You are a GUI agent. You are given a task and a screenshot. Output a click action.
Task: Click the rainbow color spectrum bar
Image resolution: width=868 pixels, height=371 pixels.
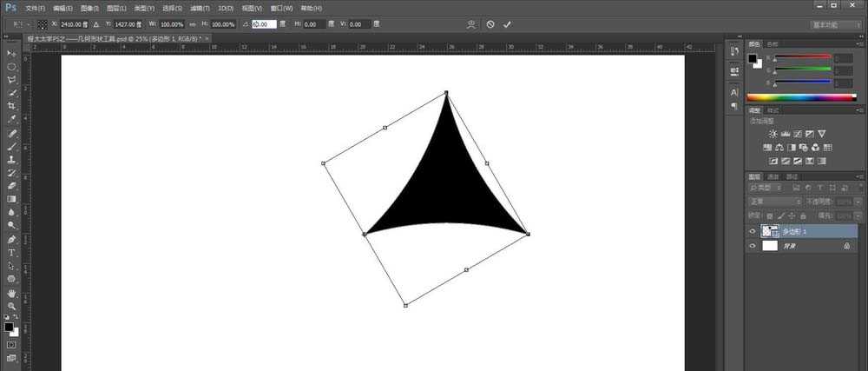(799, 97)
